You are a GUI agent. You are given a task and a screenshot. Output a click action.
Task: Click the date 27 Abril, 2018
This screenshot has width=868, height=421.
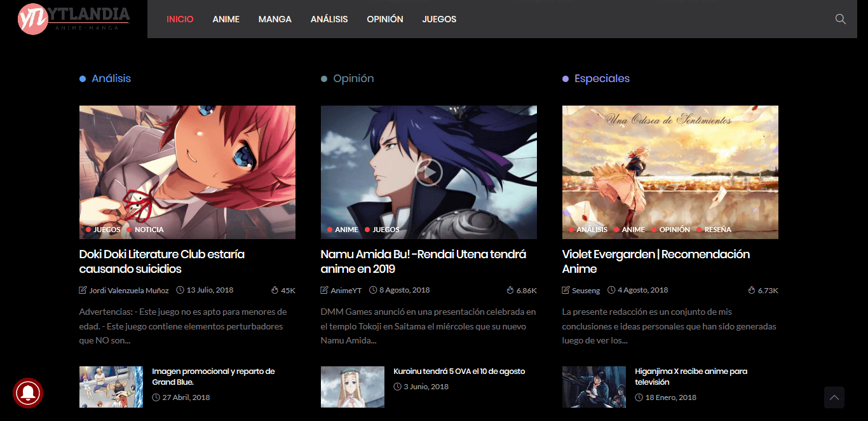186,397
